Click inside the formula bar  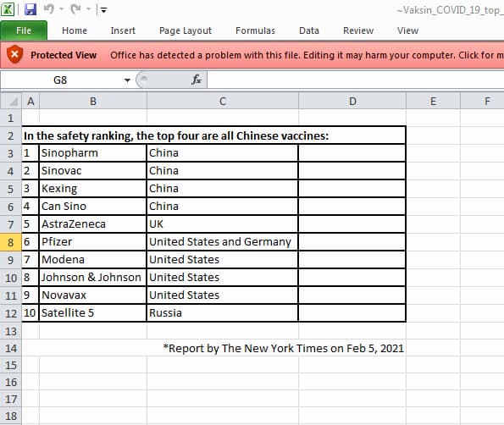pos(356,80)
